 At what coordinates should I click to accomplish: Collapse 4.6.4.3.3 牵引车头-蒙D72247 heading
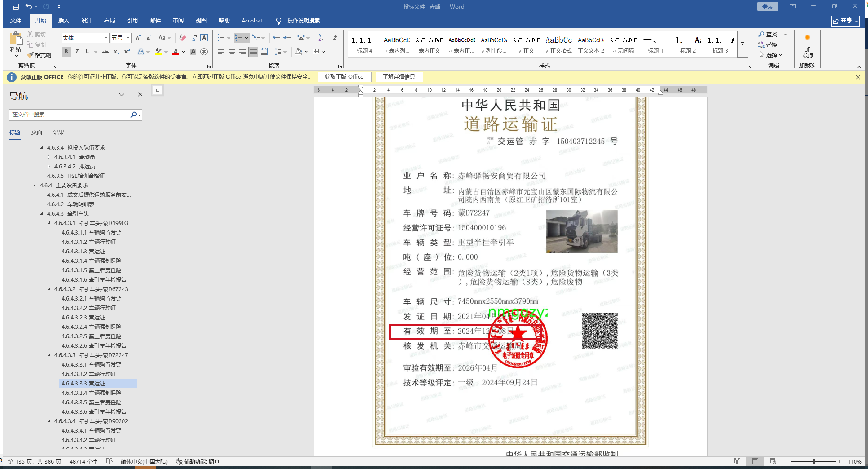point(49,355)
